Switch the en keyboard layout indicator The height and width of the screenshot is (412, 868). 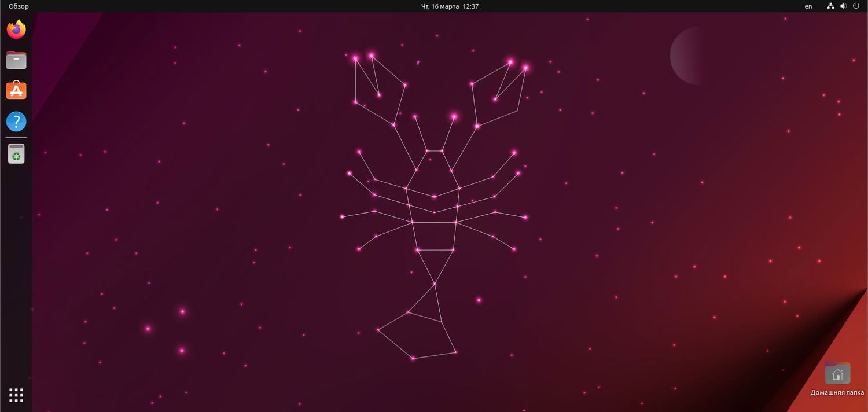808,6
